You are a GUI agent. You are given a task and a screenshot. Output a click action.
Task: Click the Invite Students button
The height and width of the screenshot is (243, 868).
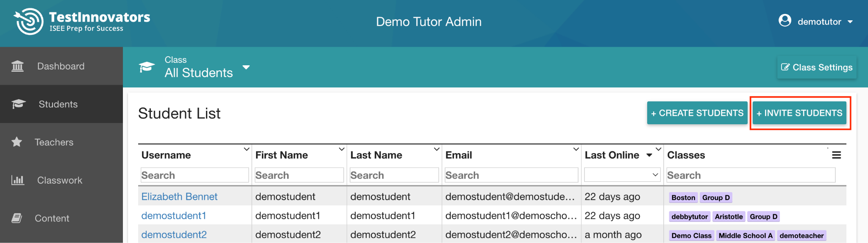(x=799, y=113)
